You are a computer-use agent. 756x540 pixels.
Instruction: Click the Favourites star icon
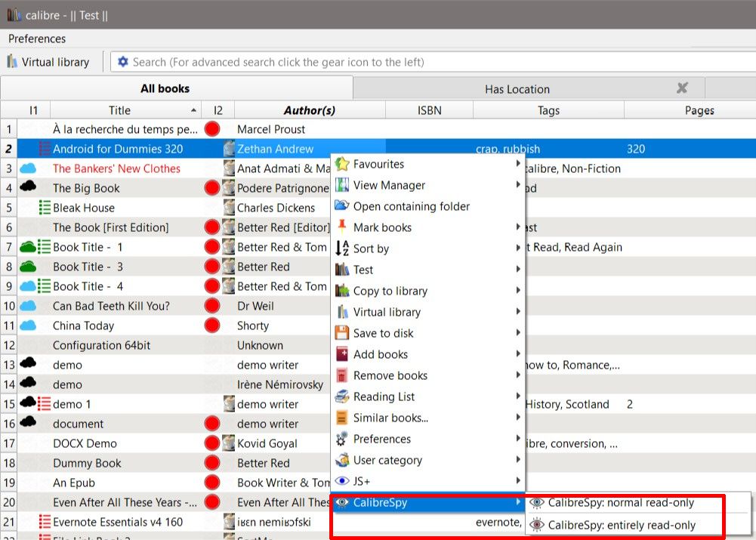click(342, 164)
